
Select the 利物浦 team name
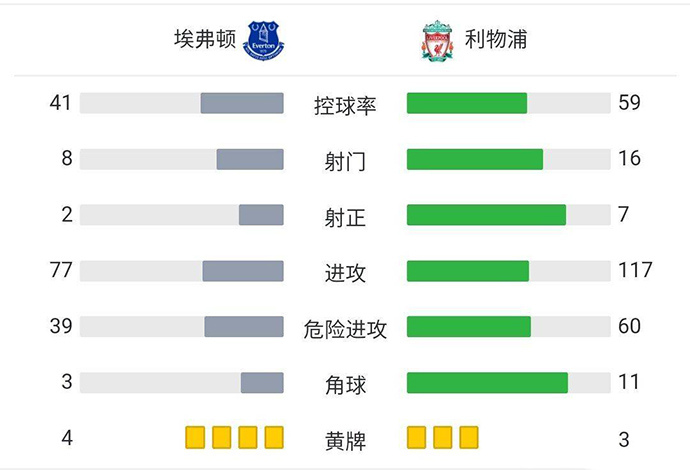496,40
